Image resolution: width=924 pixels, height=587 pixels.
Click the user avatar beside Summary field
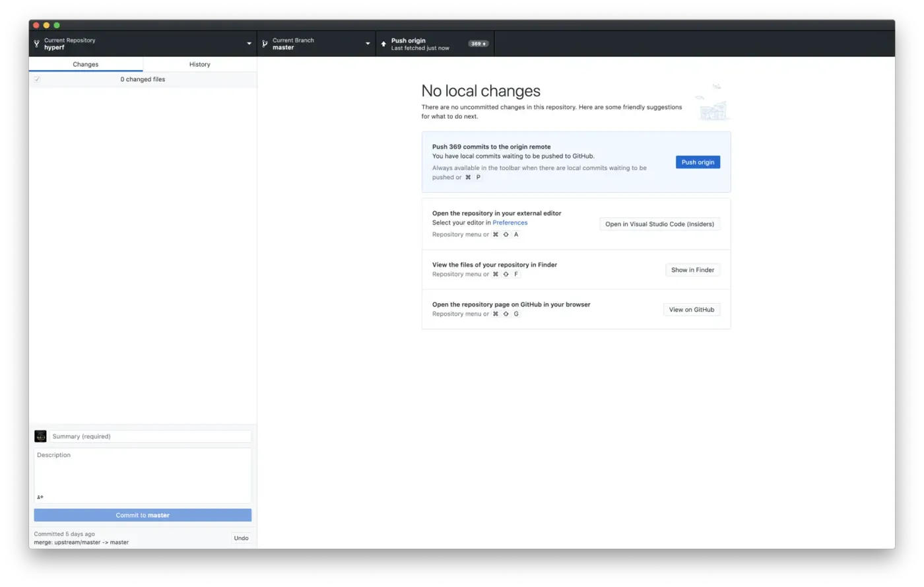[x=40, y=436]
